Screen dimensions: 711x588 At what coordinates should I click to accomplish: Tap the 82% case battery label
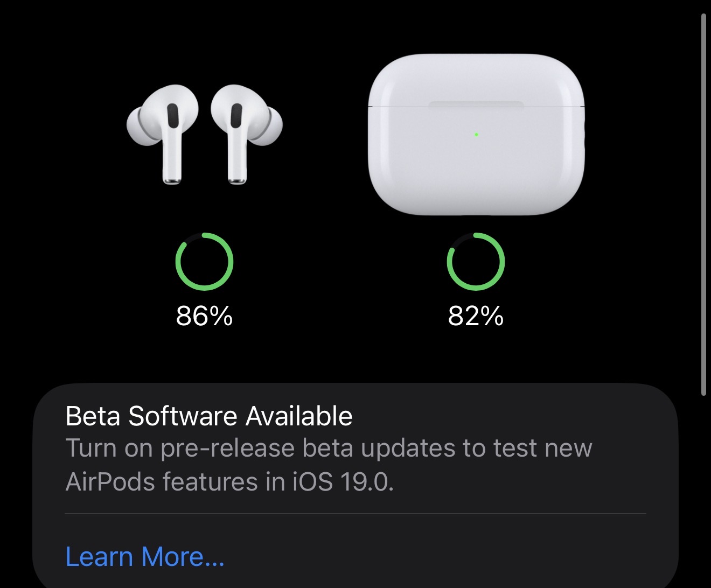[x=476, y=316]
